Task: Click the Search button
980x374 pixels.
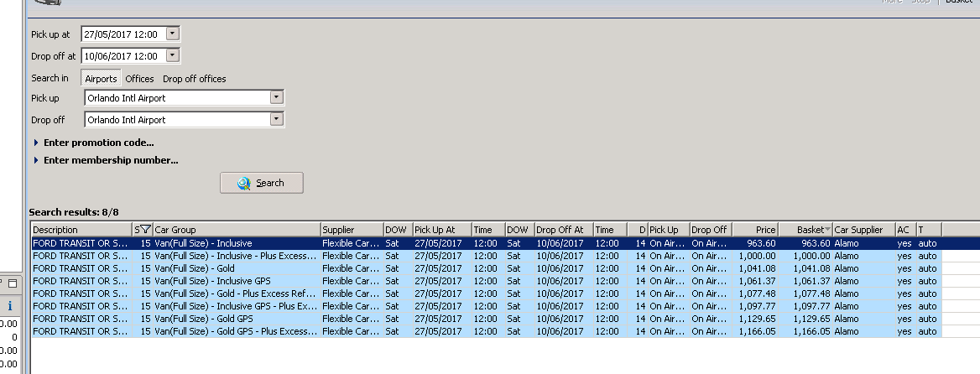Action: (261, 183)
